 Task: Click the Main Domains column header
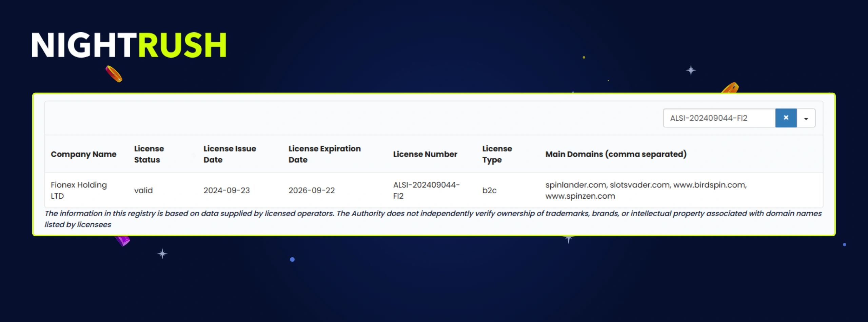[x=616, y=154]
